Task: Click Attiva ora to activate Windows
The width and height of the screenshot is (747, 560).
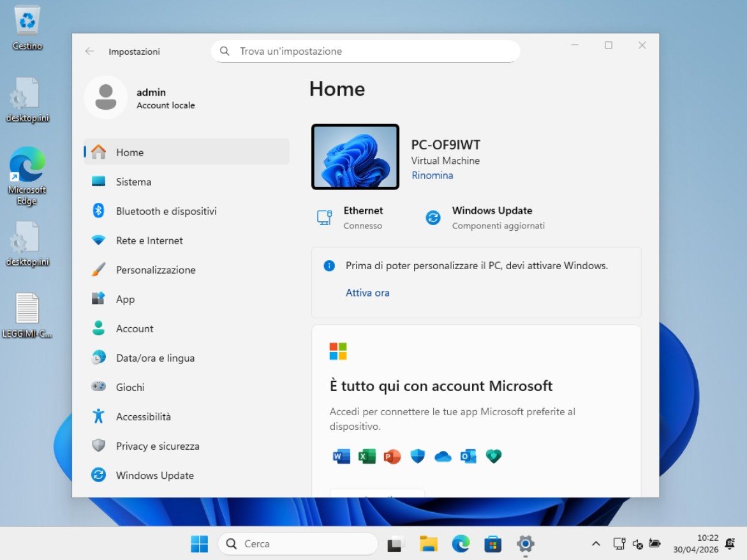Action: pos(367,293)
